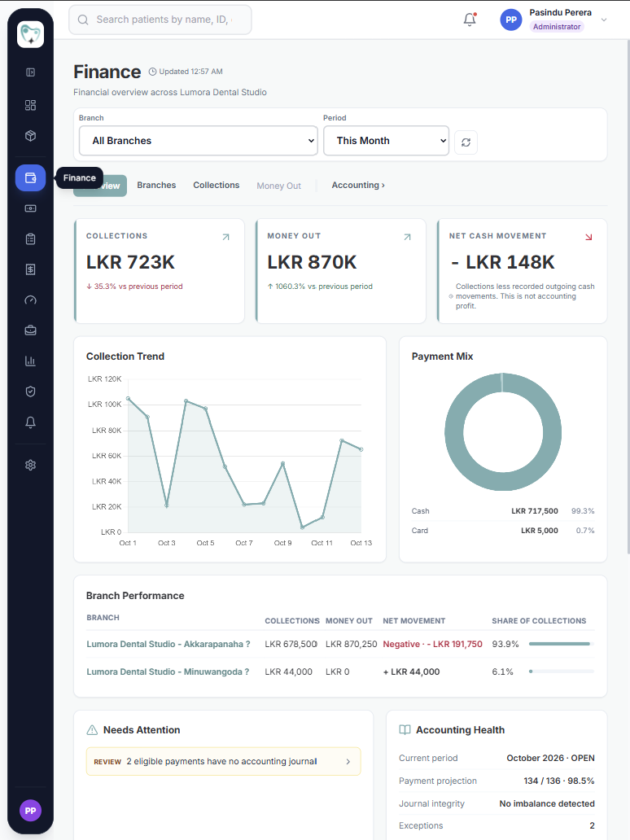Click the search magnifier icon
The height and width of the screenshot is (840, 630).
(83, 20)
